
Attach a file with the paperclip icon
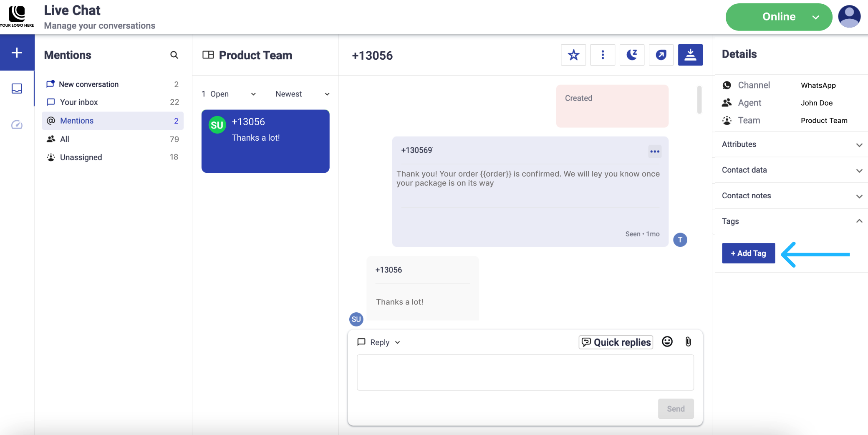(688, 342)
